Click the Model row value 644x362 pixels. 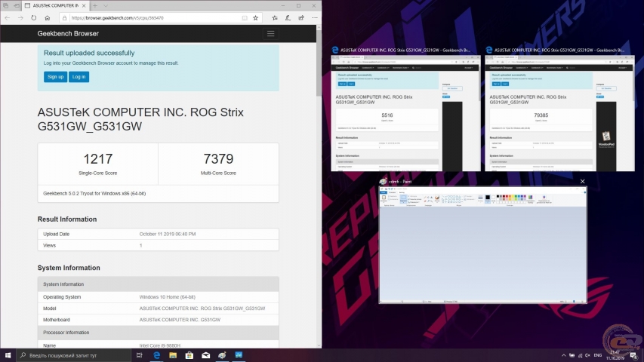pos(202,308)
